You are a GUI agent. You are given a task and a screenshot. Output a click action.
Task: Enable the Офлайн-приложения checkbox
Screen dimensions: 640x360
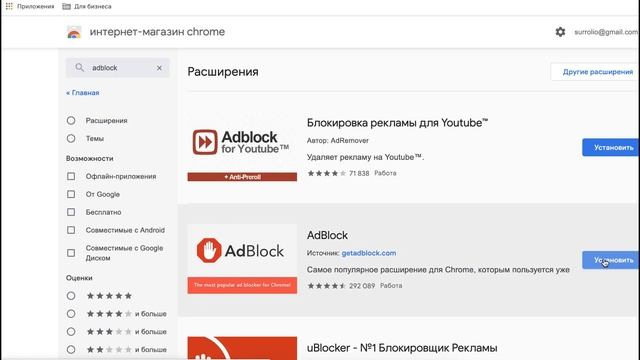point(71,176)
